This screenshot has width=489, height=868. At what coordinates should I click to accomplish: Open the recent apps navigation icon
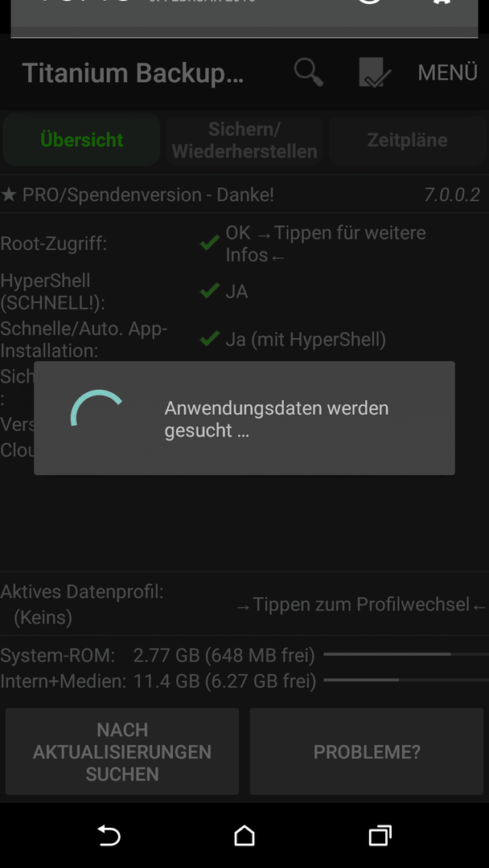[x=380, y=835]
